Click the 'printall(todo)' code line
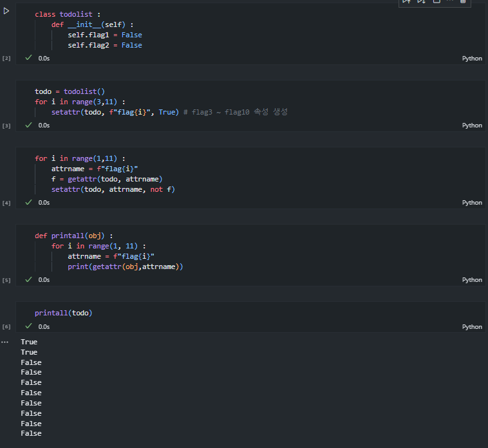The image size is (488, 448). tap(64, 313)
